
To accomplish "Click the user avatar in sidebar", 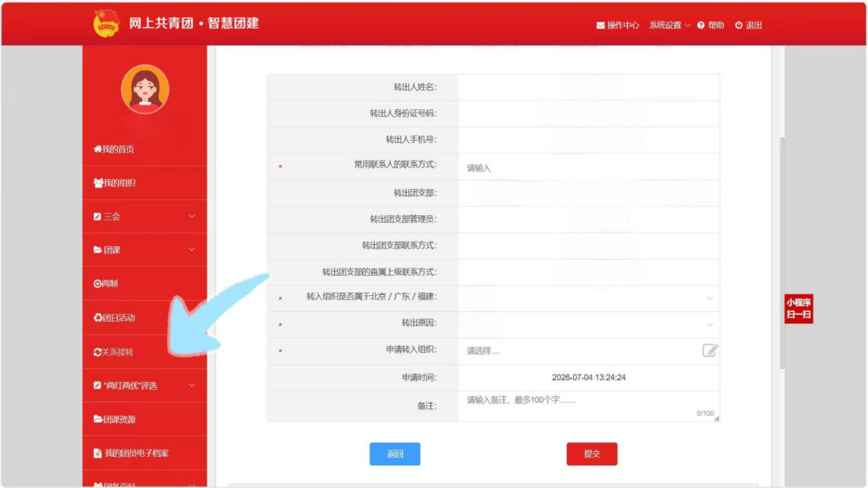I will click(145, 89).
